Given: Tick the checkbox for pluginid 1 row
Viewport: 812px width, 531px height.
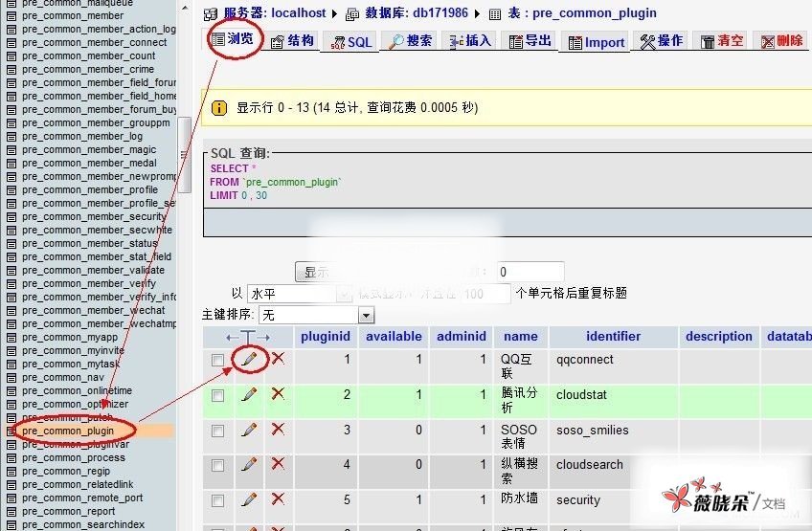Looking at the screenshot, I should point(218,361).
